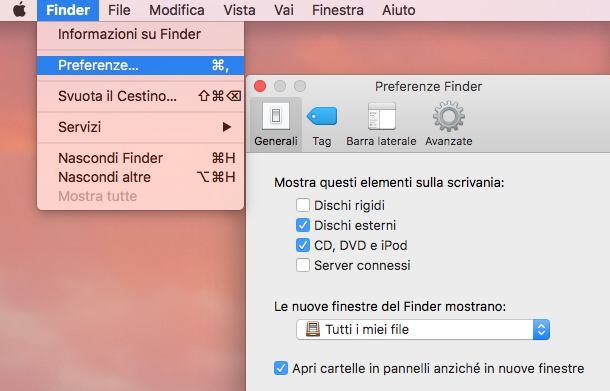Screen dimensions: 610x391
Task: Enable Server connessi checkbox
Action: (x=303, y=265)
